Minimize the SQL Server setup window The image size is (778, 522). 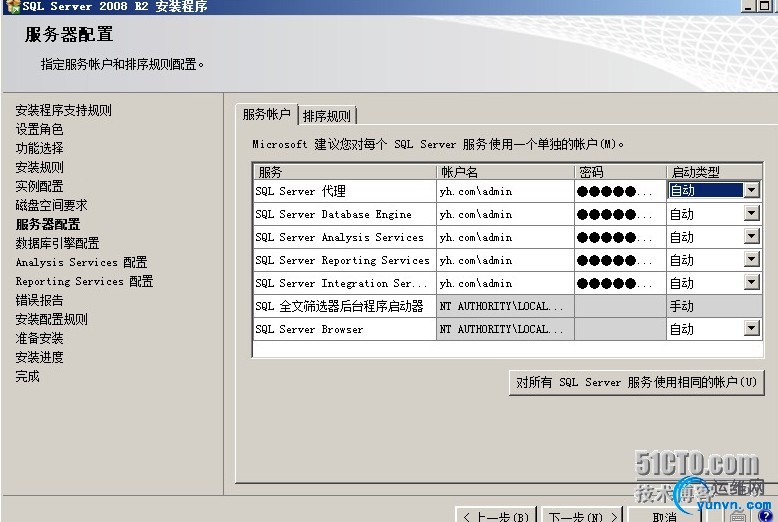748,6
